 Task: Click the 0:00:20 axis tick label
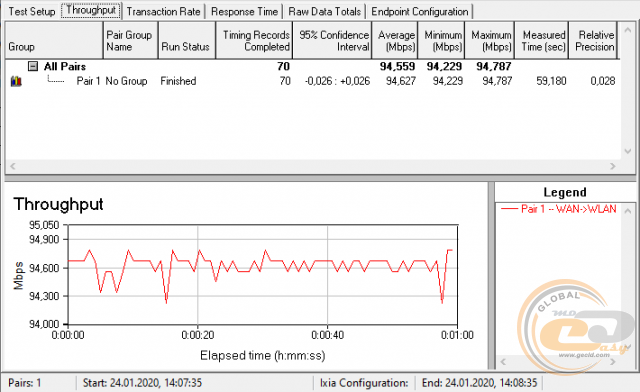(198, 335)
